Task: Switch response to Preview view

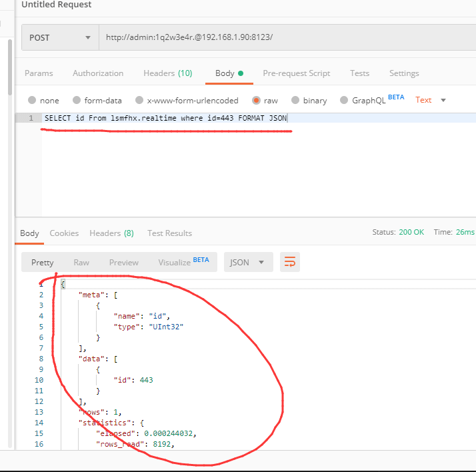Action: (x=124, y=263)
